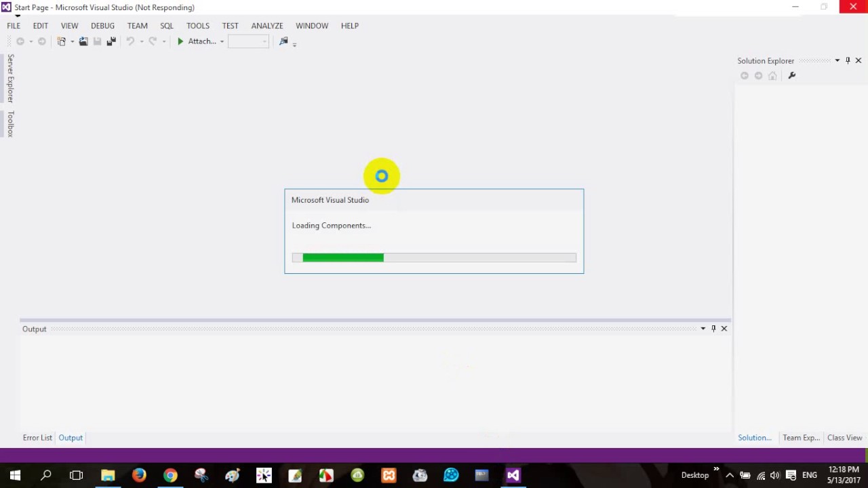Open the EDIT menu

click(41, 26)
